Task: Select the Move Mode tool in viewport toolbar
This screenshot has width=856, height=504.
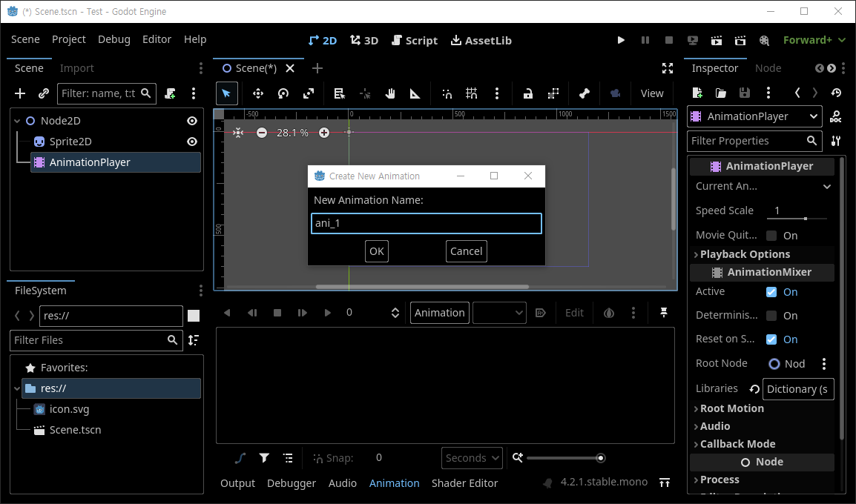Action: [257, 94]
